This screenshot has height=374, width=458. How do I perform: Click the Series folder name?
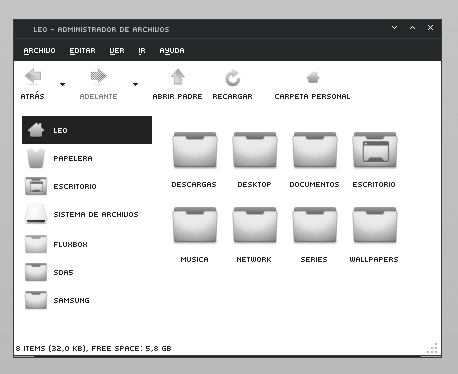click(314, 259)
